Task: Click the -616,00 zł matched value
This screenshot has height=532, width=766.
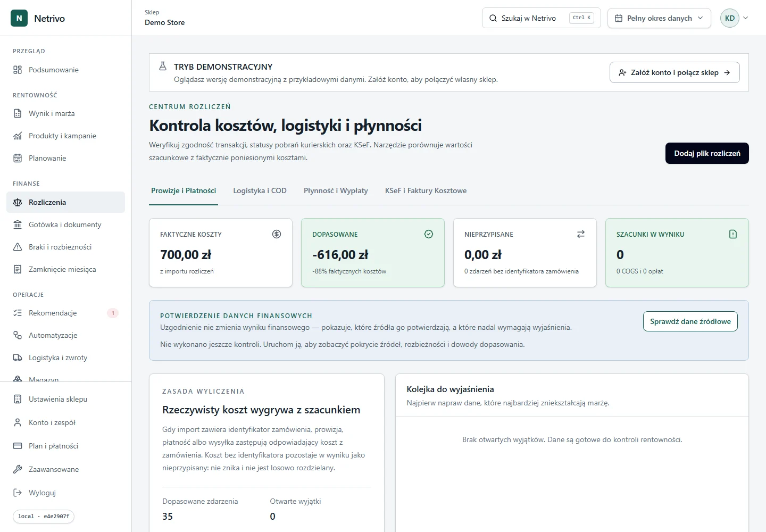Action: click(340, 254)
